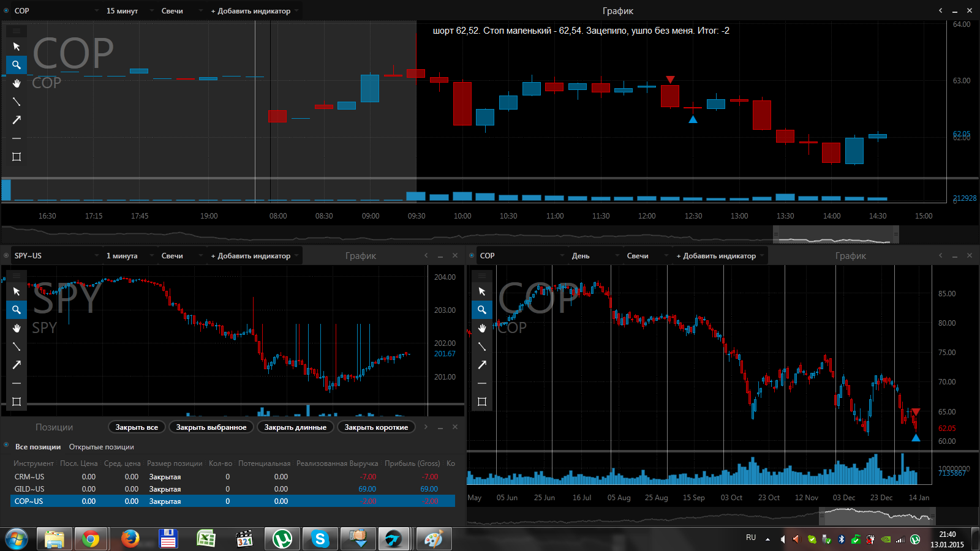Click the Закрыть длинные button

[295, 427]
